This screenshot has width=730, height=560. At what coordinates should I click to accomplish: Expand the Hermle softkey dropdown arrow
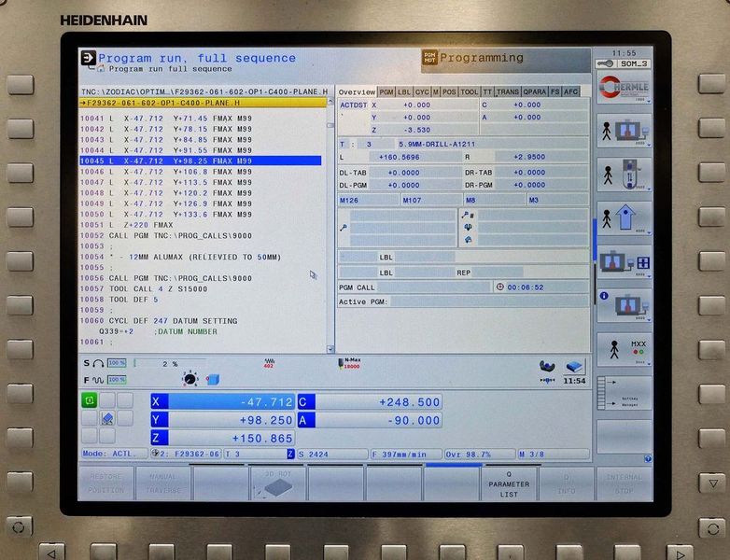coord(648,101)
